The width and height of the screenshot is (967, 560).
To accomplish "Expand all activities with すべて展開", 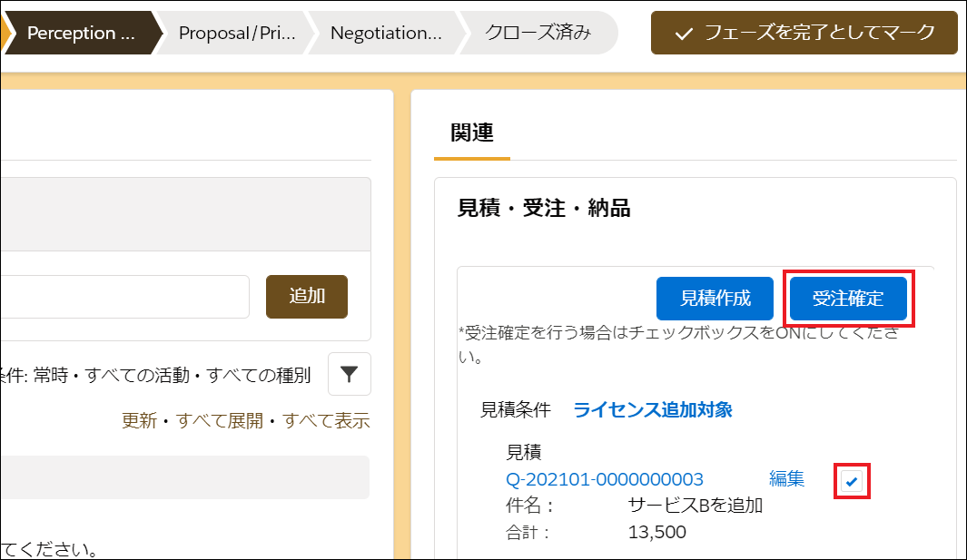I will pos(220,421).
